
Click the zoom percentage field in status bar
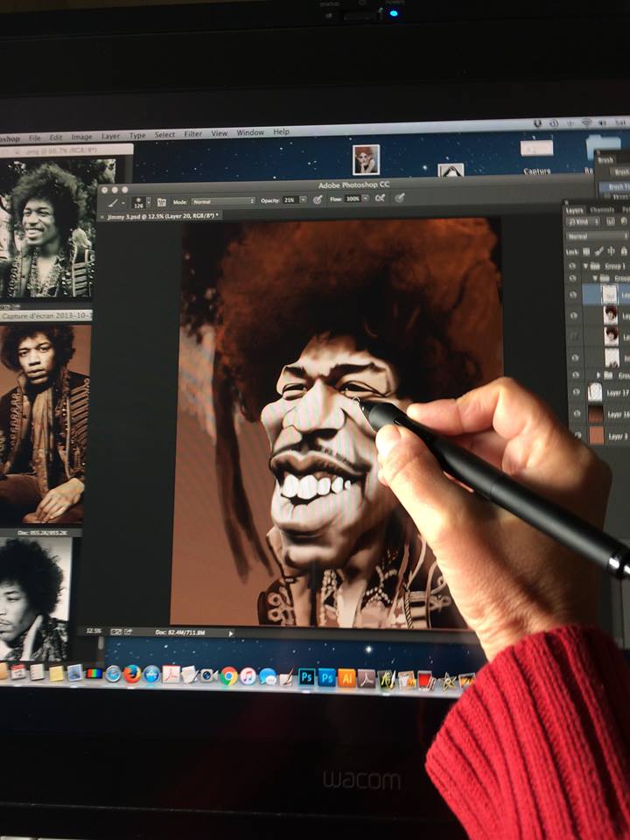[94, 632]
